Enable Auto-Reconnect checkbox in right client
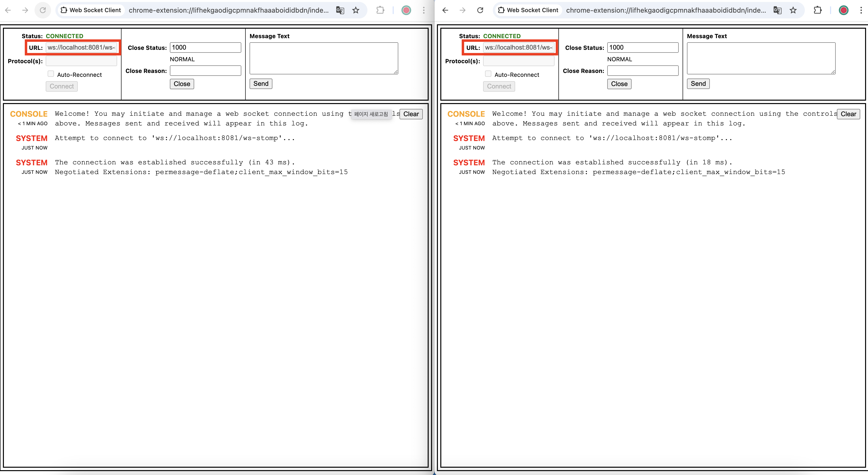 488,74
